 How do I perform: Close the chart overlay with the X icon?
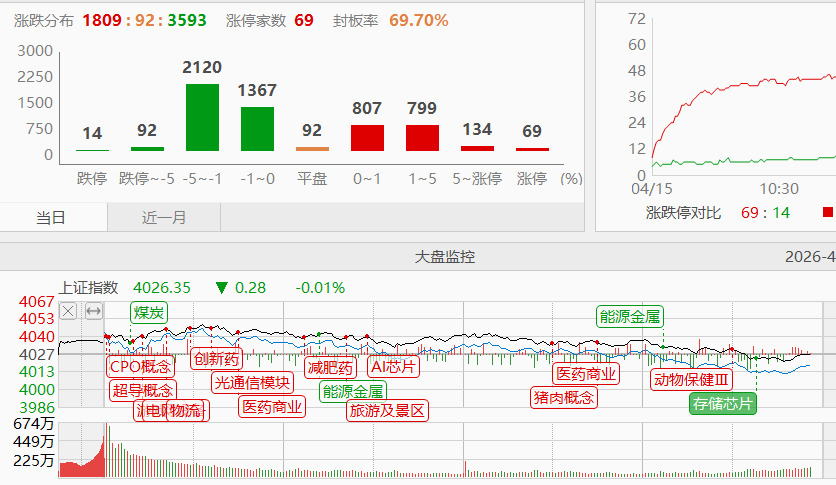(68, 311)
